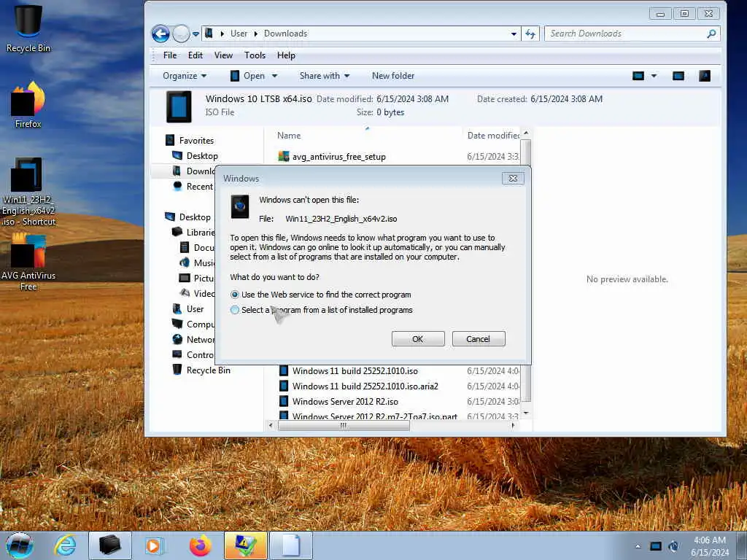
Task: Open the Recycle Bin desktop icon
Action: 28,28
